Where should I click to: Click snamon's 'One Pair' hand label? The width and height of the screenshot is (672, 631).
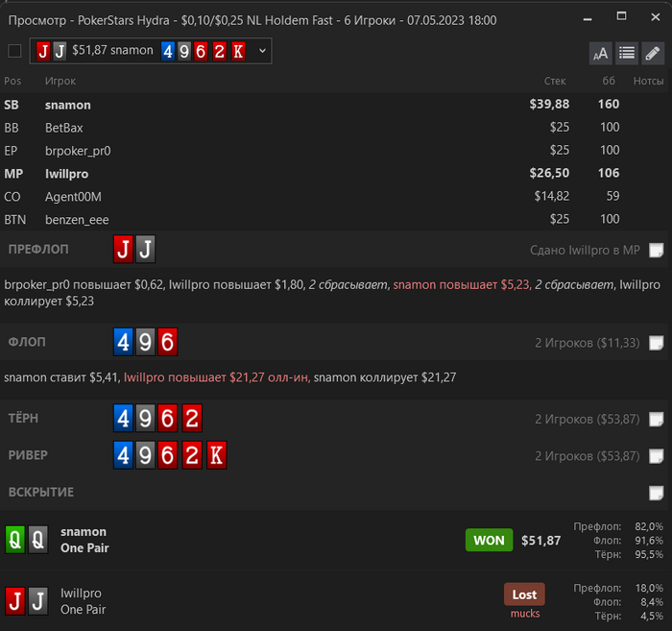click(x=84, y=548)
